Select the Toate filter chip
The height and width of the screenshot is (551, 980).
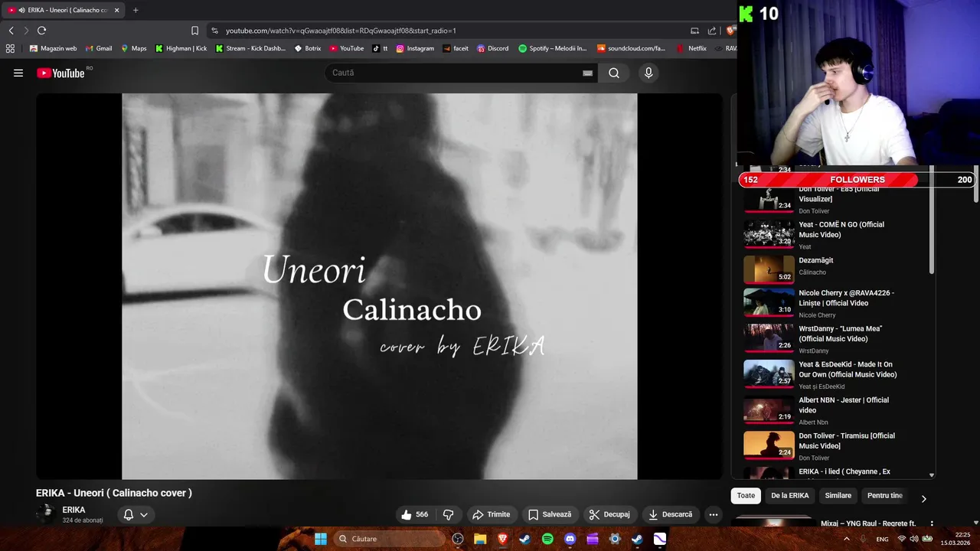coord(746,496)
